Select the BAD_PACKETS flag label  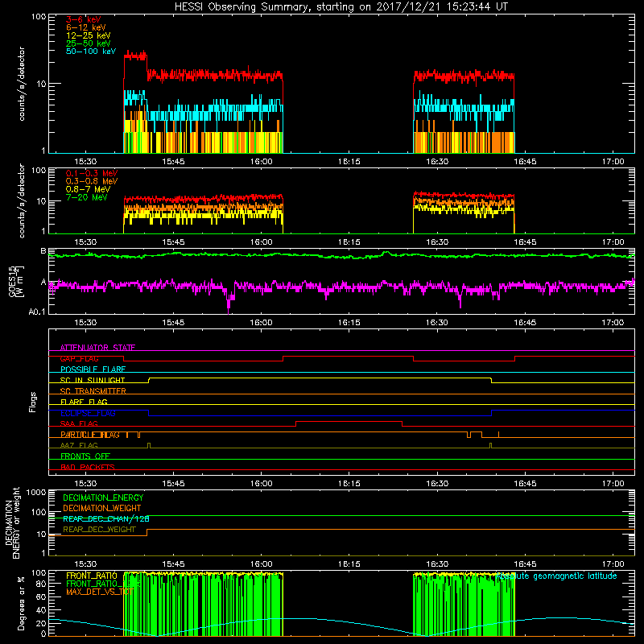click(x=88, y=467)
